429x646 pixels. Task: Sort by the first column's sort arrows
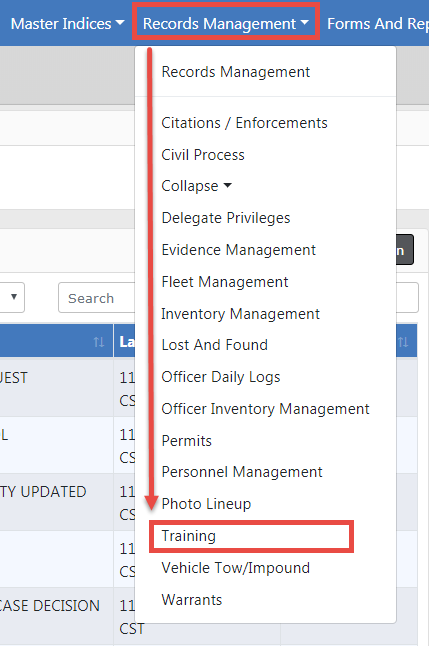[x=98, y=342]
